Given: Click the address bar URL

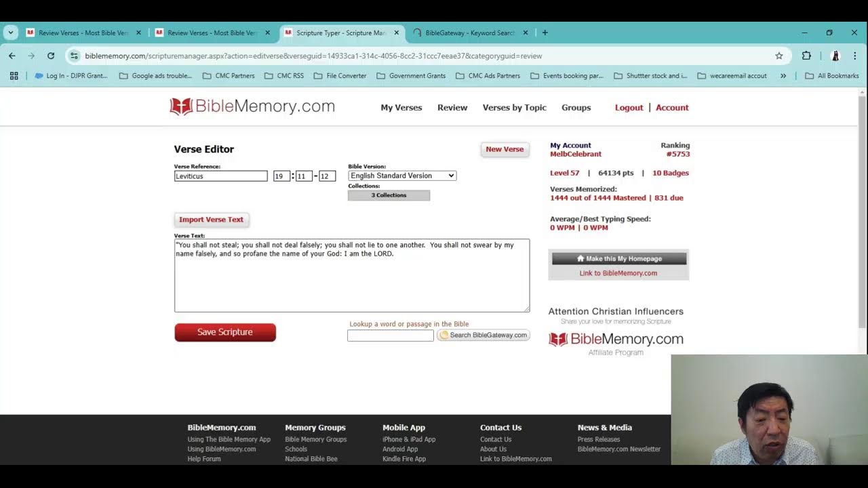Looking at the screenshot, I should coord(313,56).
